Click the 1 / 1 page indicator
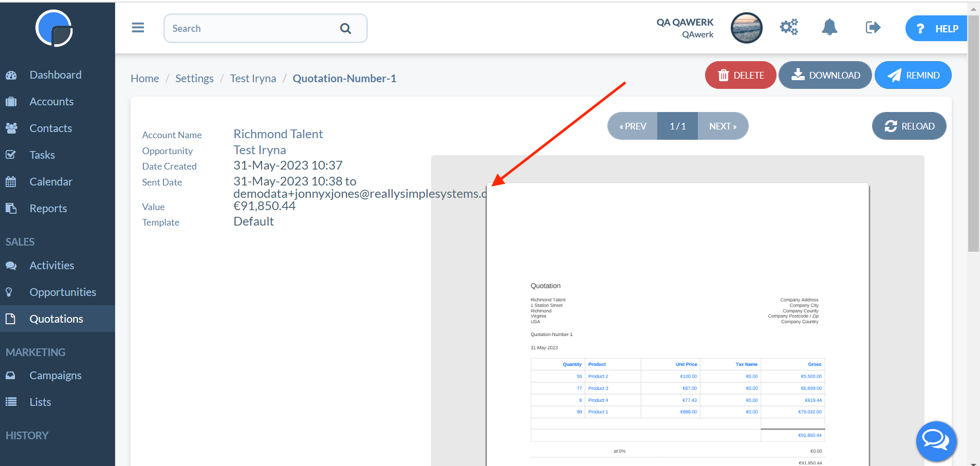The height and width of the screenshot is (466, 980). click(x=678, y=126)
